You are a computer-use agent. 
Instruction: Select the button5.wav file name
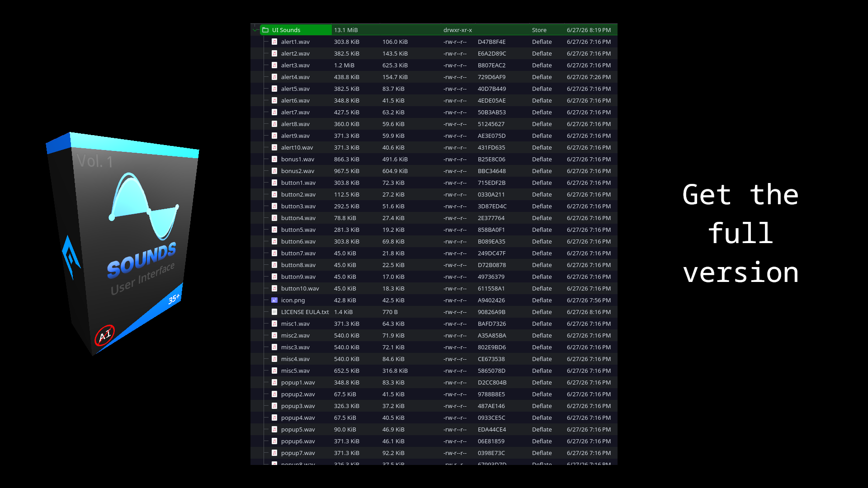[298, 230]
